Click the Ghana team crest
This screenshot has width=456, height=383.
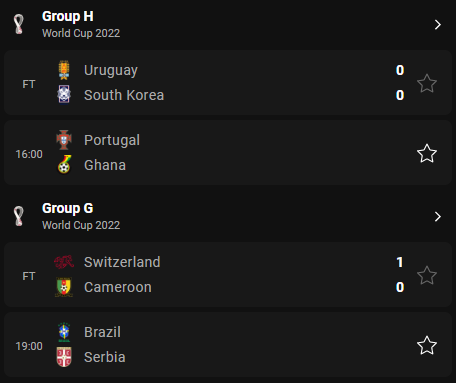[64, 165]
